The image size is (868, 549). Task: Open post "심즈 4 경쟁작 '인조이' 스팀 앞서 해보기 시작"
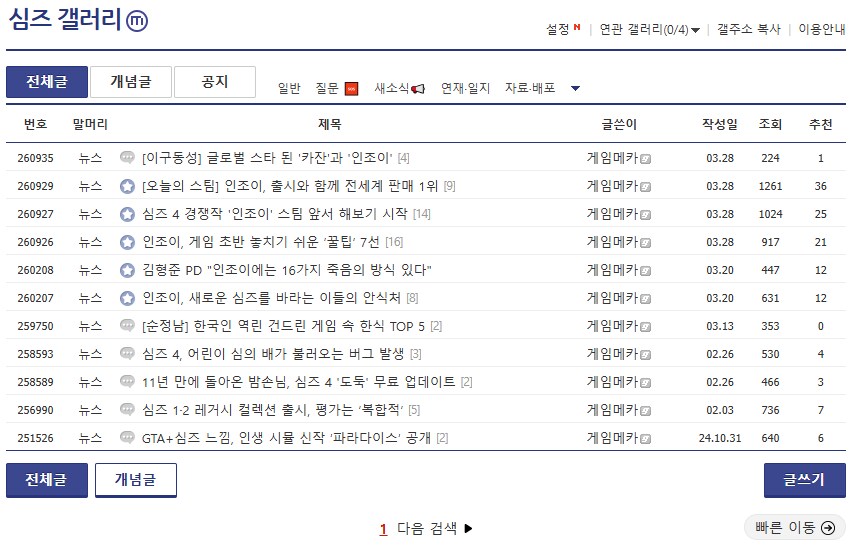(275, 214)
